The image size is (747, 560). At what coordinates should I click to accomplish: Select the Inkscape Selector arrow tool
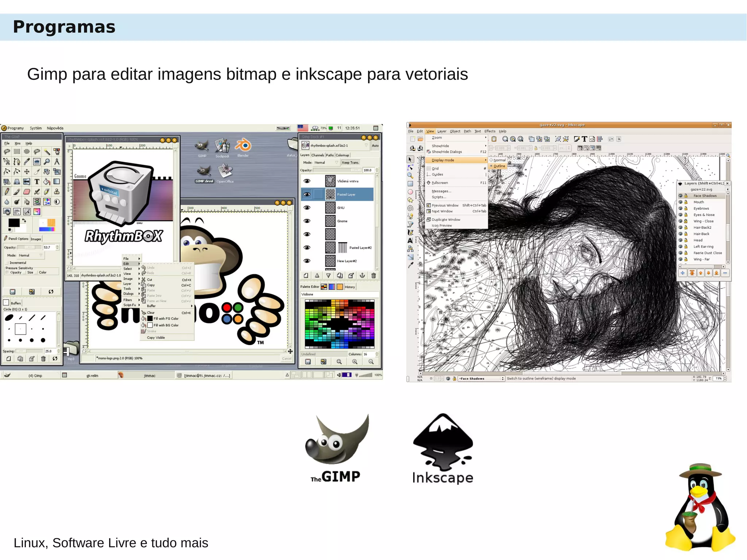410,159
